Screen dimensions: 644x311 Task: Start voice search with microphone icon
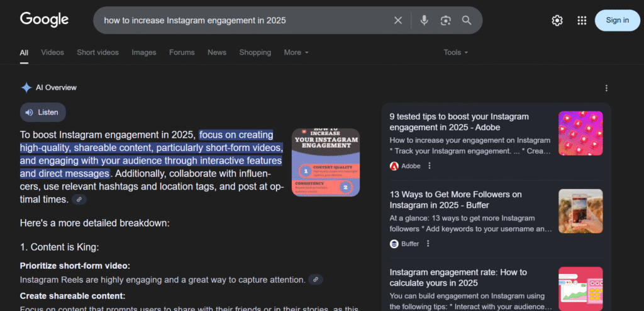tap(425, 20)
